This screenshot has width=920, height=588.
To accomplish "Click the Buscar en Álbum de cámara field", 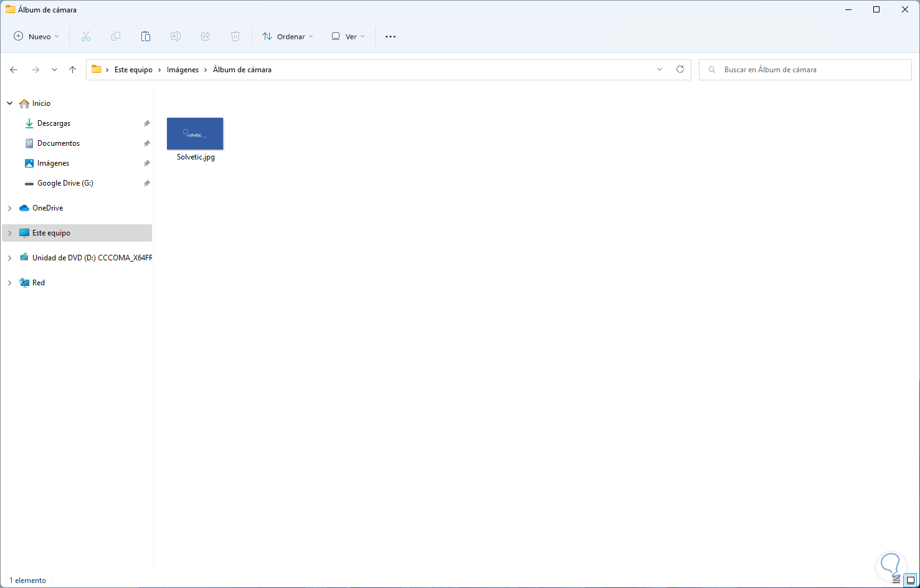I will point(805,70).
